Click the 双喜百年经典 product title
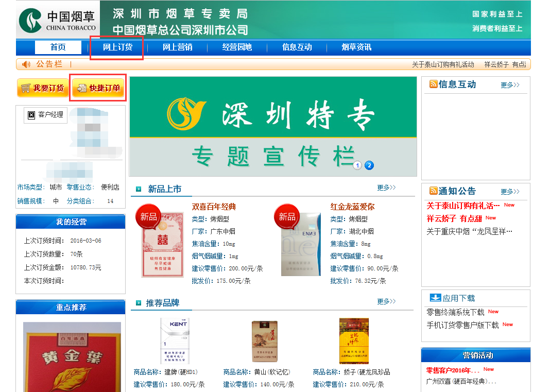This screenshot has height=392, width=550. pyautogui.click(x=214, y=207)
